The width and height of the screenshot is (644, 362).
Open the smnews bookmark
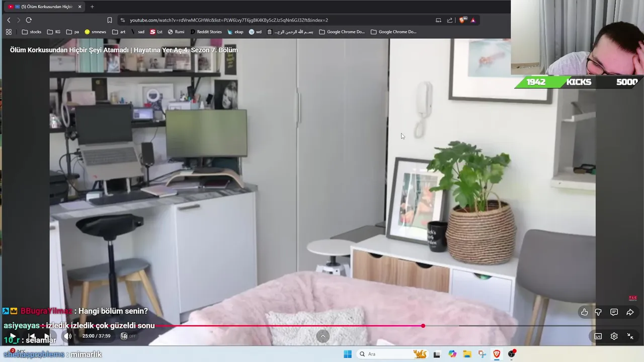pyautogui.click(x=95, y=32)
